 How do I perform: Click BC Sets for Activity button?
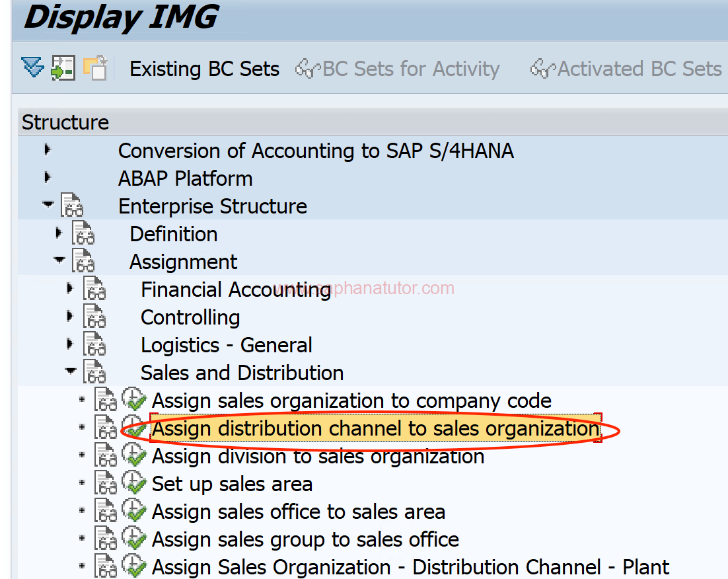(398, 69)
